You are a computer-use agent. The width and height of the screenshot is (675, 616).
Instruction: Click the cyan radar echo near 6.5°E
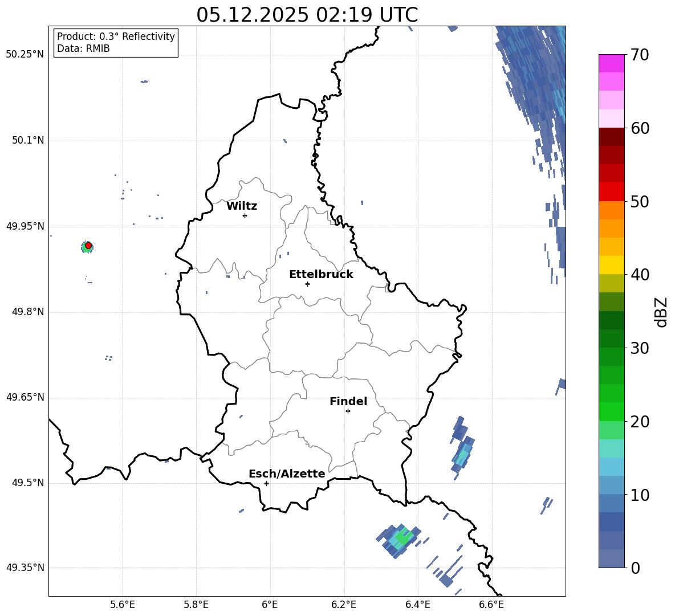462,456
